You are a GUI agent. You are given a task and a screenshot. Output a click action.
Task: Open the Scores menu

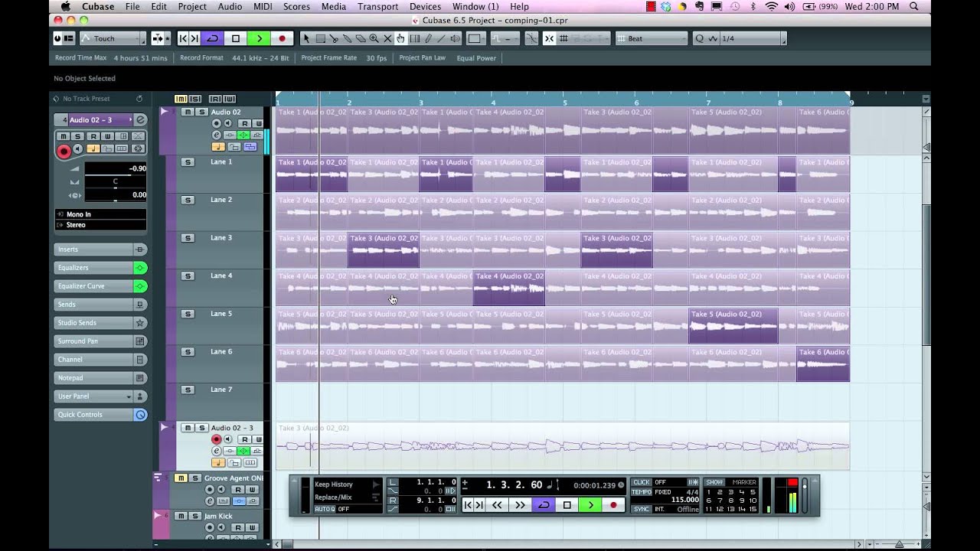296,6
